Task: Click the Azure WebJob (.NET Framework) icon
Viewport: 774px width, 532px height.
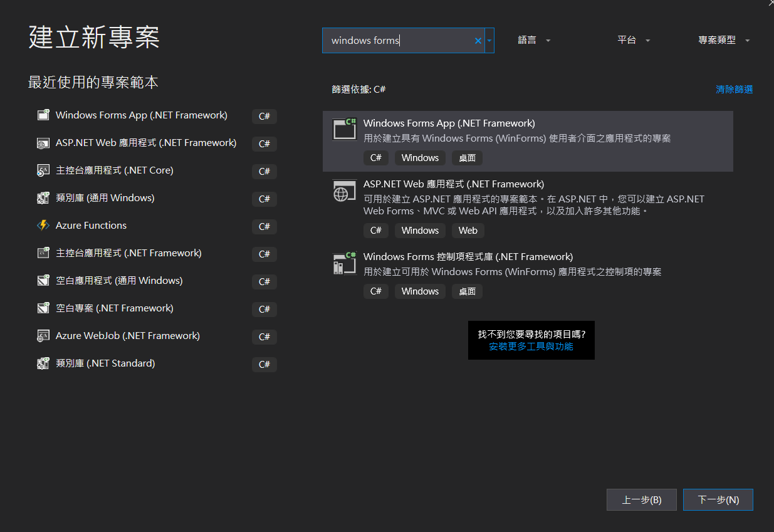Action: coord(43,336)
